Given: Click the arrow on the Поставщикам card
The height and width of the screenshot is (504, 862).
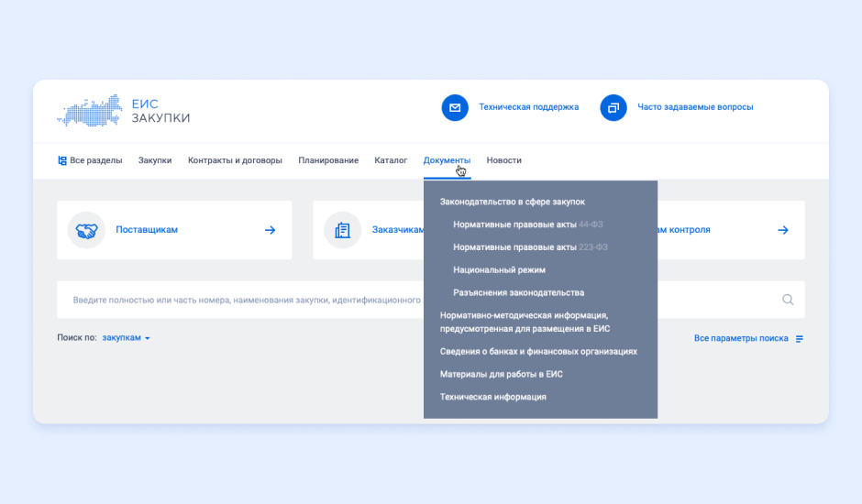Looking at the screenshot, I should tap(270, 230).
